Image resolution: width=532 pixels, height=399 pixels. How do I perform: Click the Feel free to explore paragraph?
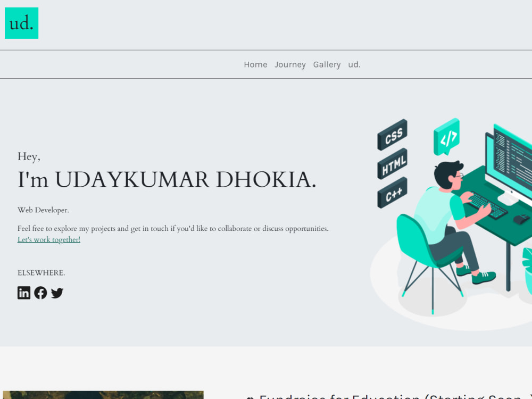pyautogui.click(x=173, y=229)
